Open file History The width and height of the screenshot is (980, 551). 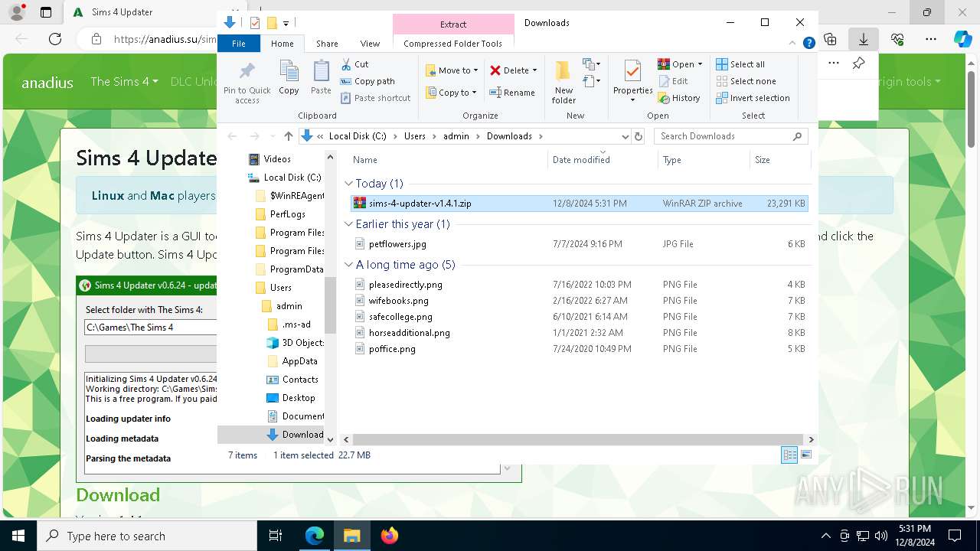[x=679, y=98]
